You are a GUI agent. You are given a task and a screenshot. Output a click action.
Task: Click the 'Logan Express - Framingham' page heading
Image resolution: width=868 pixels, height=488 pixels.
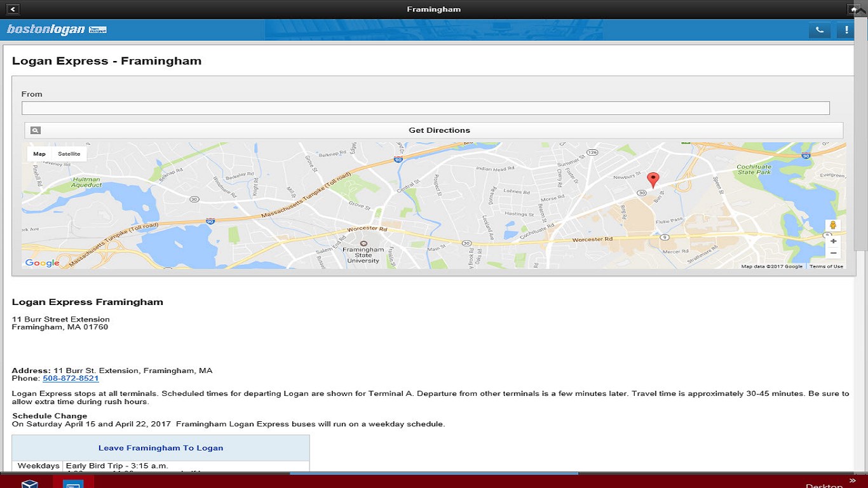pos(107,61)
